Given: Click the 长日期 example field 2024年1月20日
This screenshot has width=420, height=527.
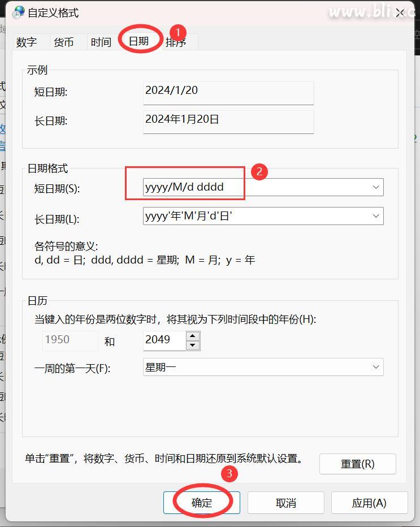Looking at the screenshot, I should pos(228,122).
